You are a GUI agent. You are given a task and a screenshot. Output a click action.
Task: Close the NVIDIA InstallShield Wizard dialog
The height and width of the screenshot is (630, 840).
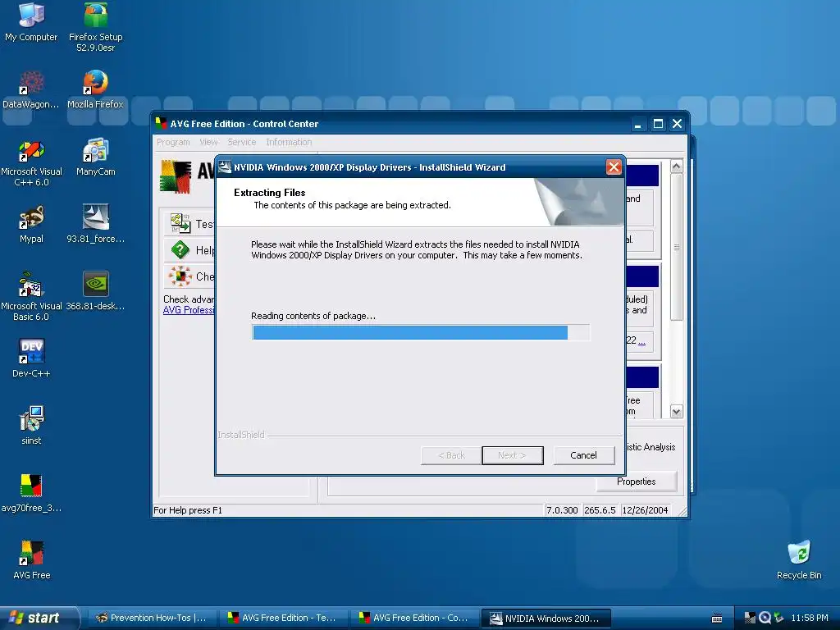614,167
